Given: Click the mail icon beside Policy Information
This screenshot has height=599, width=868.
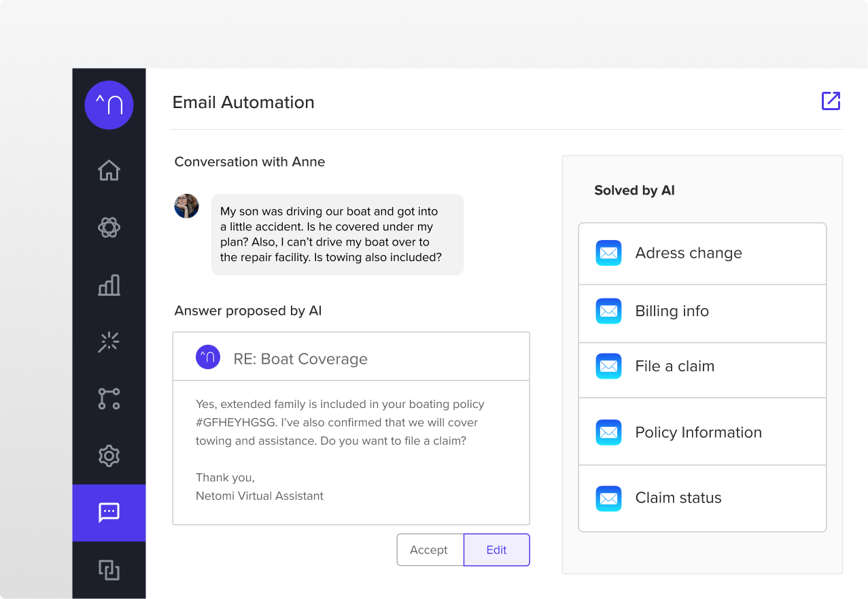Looking at the screenshot, I should tap(608, 432).
